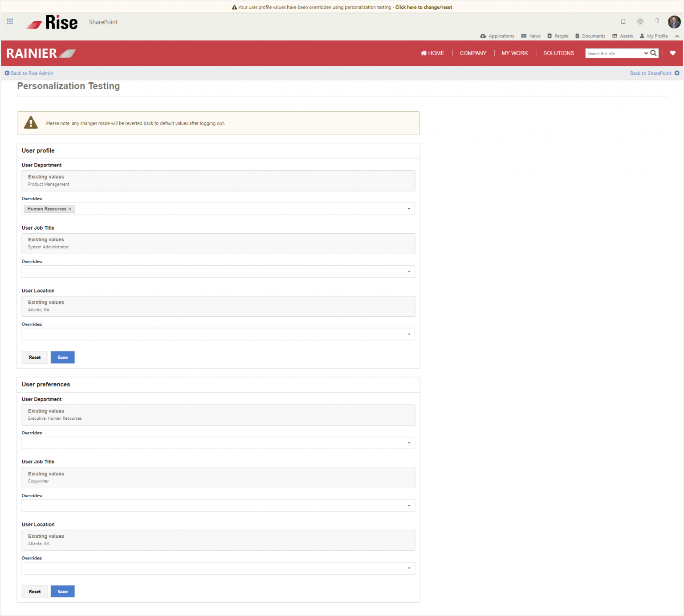Screen dimensions: 684x616
Task: Open the SharePoint app launcher waffle icon
Action: point(10,21)
